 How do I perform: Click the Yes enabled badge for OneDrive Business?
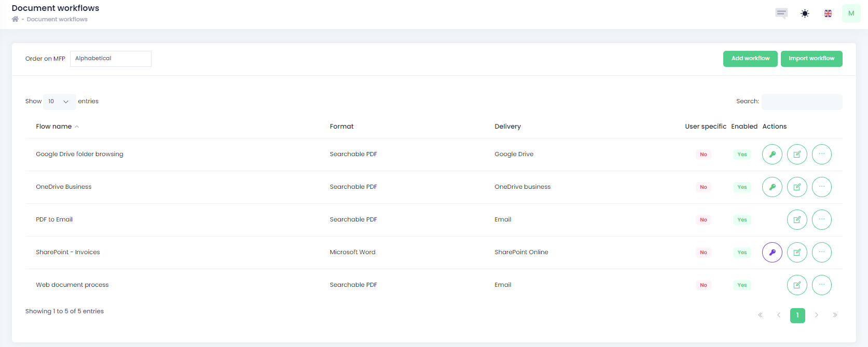(742, 187)
